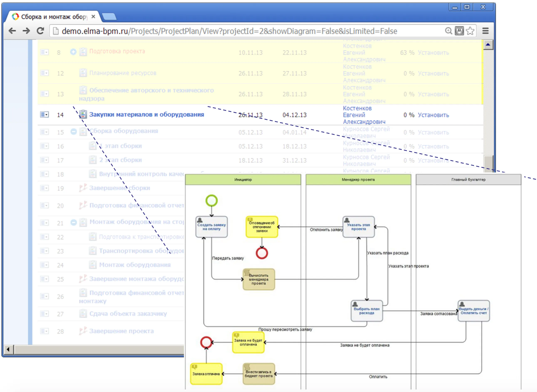Bookmark page with star icon
Screen dimensions: 537x392
[x=470, y=31]
